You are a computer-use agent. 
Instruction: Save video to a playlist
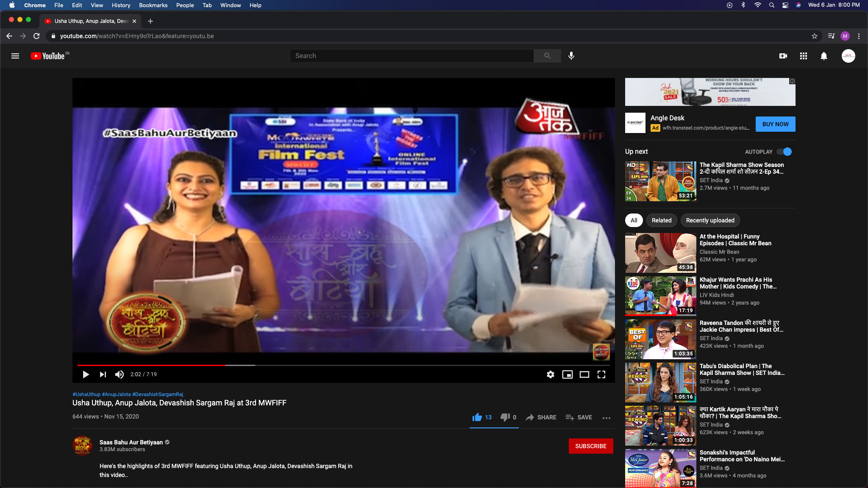tap(579, 417)
